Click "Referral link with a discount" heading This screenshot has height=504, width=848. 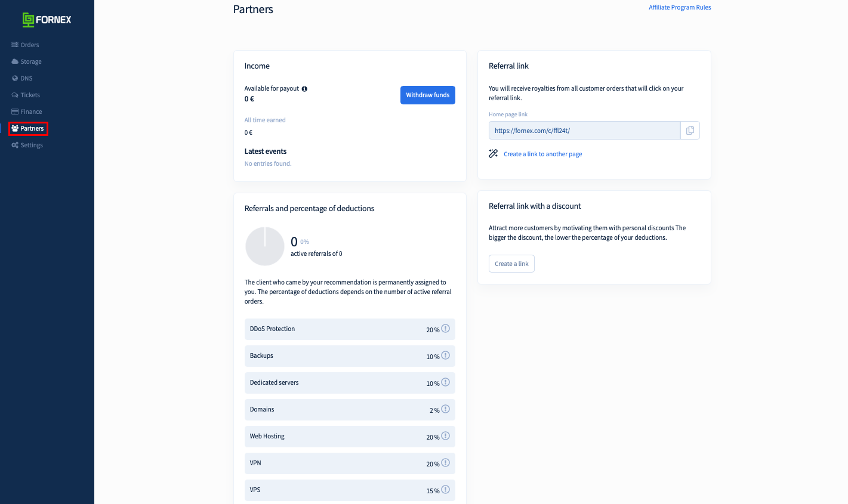tap(535, 206)
